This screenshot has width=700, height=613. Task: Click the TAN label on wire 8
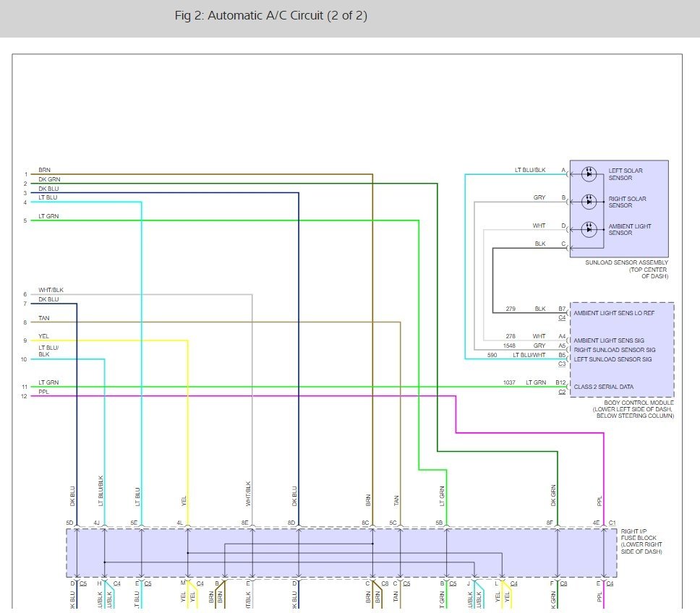43,318
